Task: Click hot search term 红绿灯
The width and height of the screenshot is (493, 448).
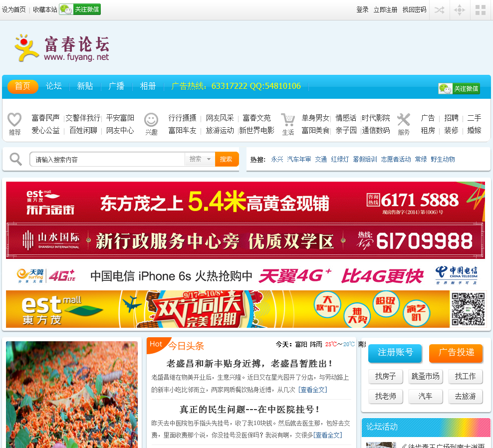Action: (340, 159)
